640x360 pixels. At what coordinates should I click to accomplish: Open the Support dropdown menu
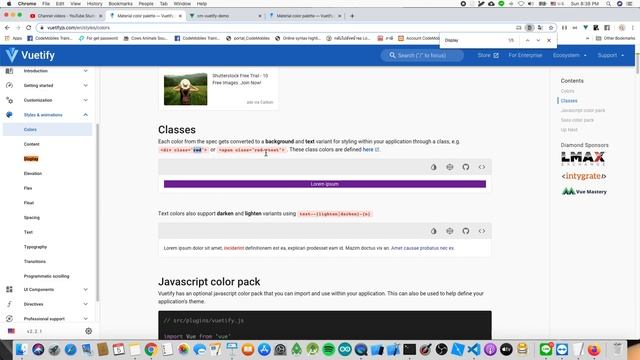(x=611, y=55)
